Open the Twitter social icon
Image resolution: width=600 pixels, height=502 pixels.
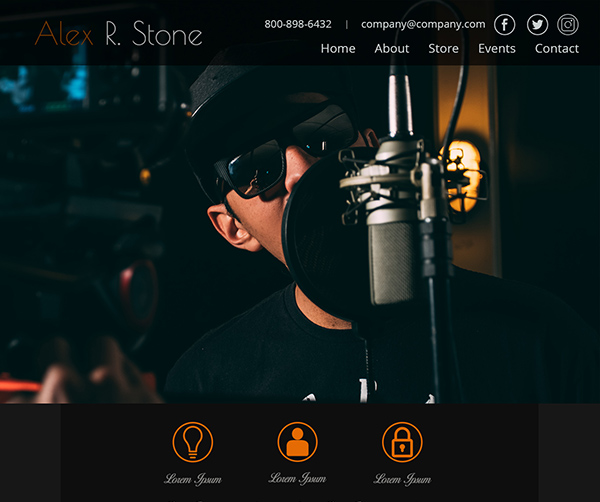tap(537, 24)
